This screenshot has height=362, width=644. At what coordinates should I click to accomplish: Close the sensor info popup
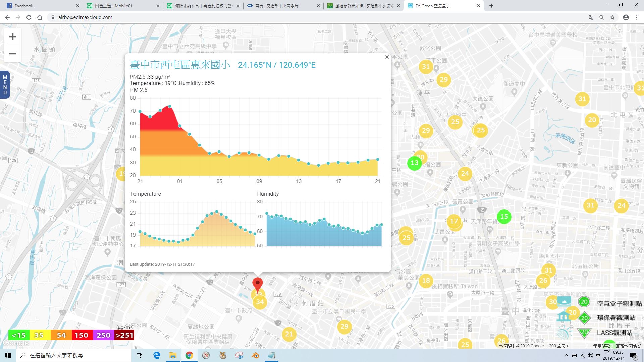point(387,57)
